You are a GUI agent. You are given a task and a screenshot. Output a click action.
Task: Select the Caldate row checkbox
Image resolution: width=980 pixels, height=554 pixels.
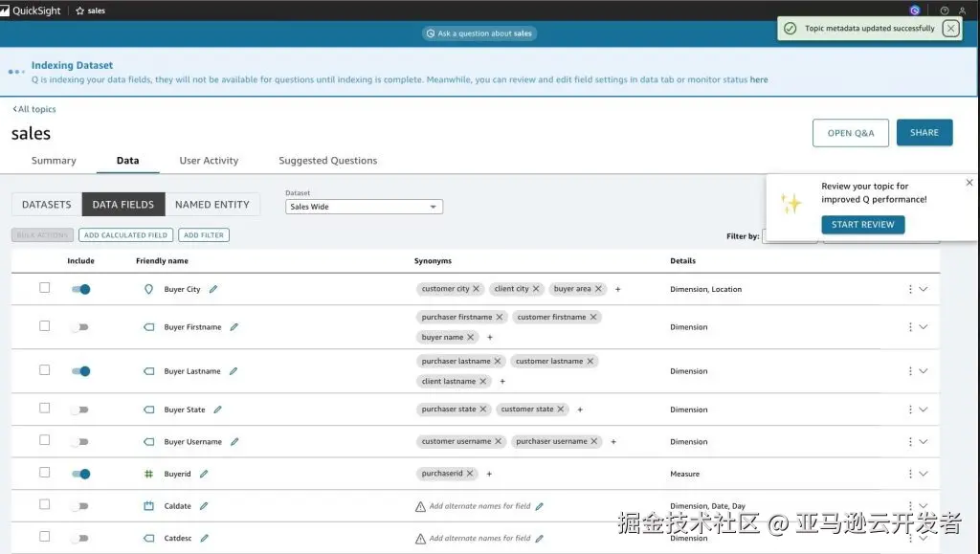click(x=44, y=504)
